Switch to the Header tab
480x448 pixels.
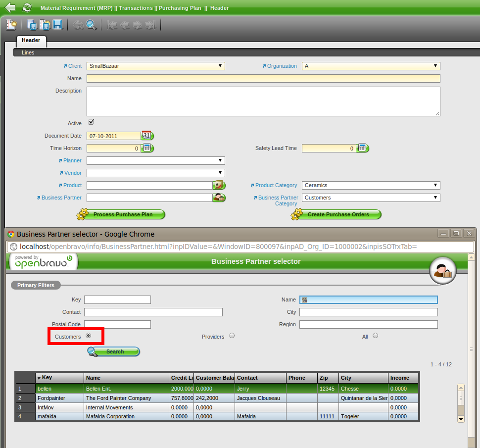pos(31,41)
